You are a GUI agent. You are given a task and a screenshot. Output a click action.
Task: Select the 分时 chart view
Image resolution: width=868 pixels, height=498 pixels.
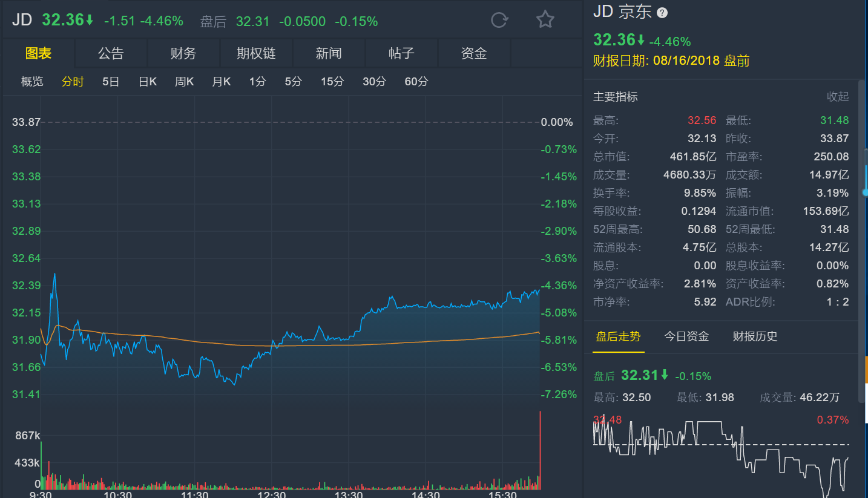[x=73, y=82]
